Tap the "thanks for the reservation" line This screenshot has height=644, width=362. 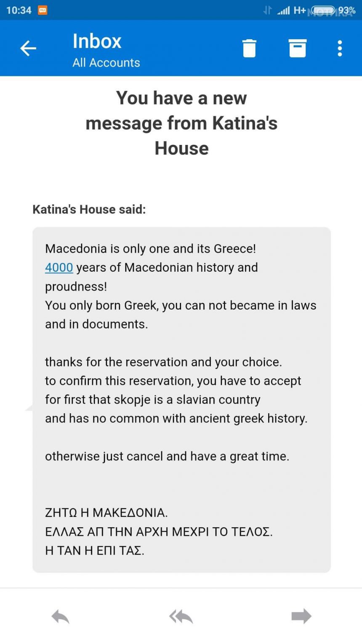point(163,362)
